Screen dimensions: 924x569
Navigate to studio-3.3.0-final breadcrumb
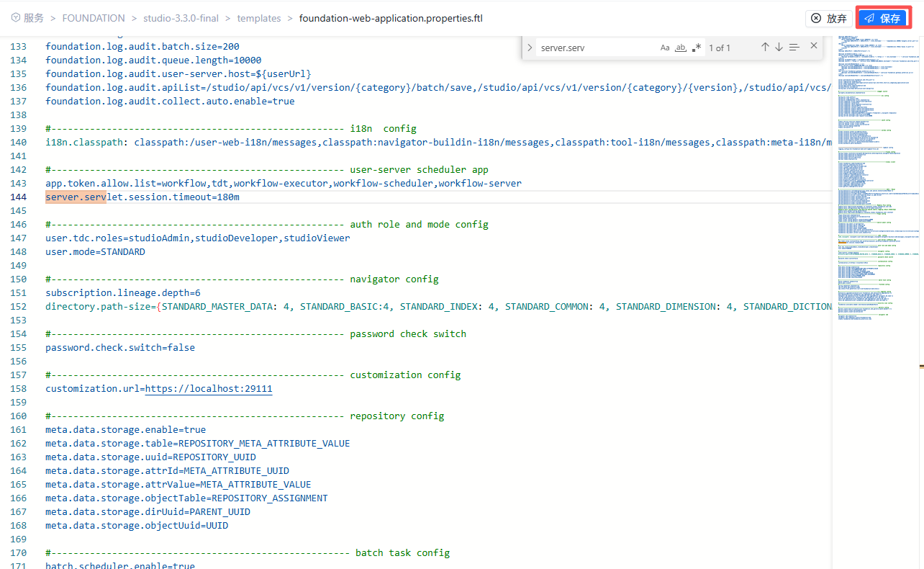[x=181, y=18]
